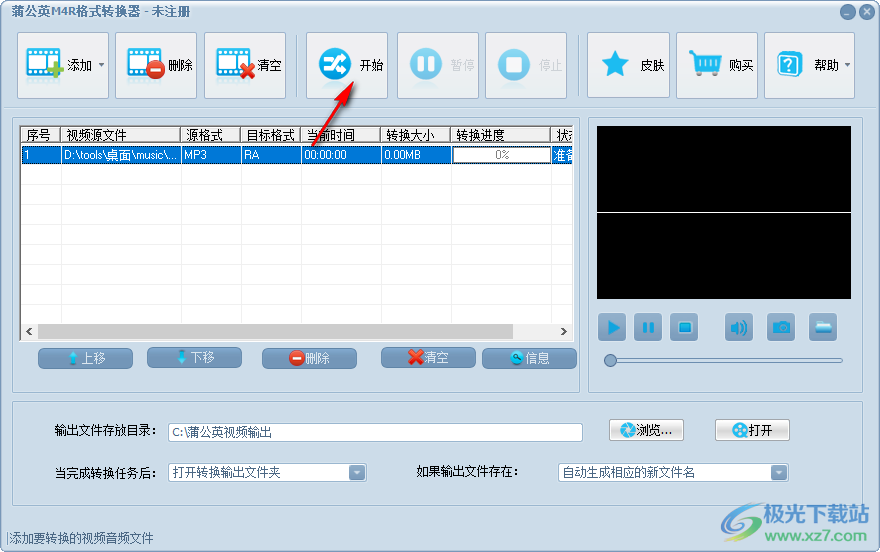Image resolution: width=880 pixels, height=552 pixels.
Task: Click the 序号 column header
Action: click(x=40, y=135)
